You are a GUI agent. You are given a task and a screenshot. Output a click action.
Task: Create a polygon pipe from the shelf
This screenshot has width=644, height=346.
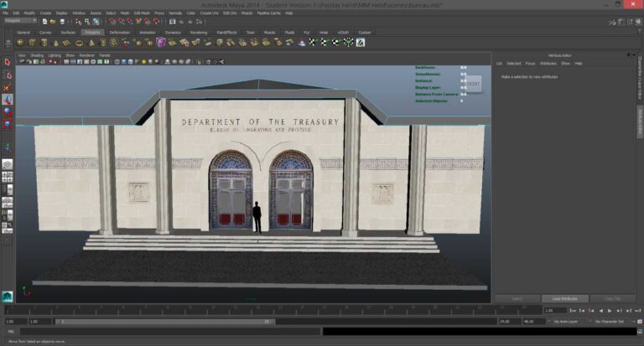(x=102, y=43)
